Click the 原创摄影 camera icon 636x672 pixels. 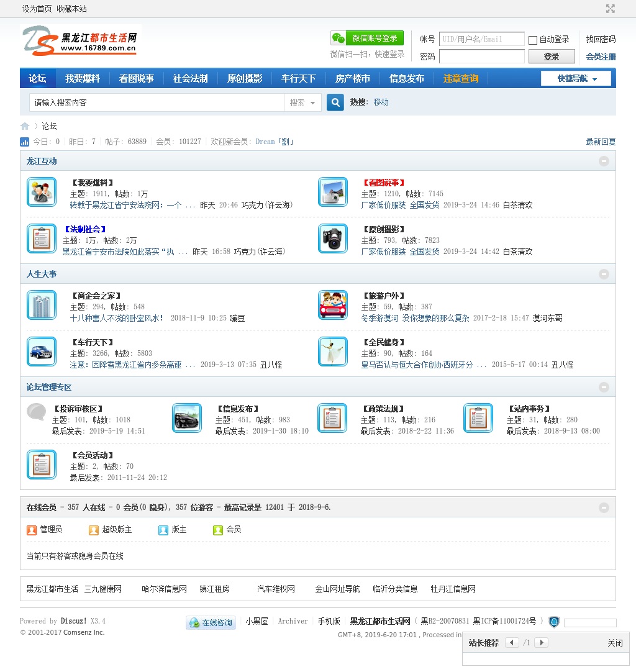tap(333, 238)
